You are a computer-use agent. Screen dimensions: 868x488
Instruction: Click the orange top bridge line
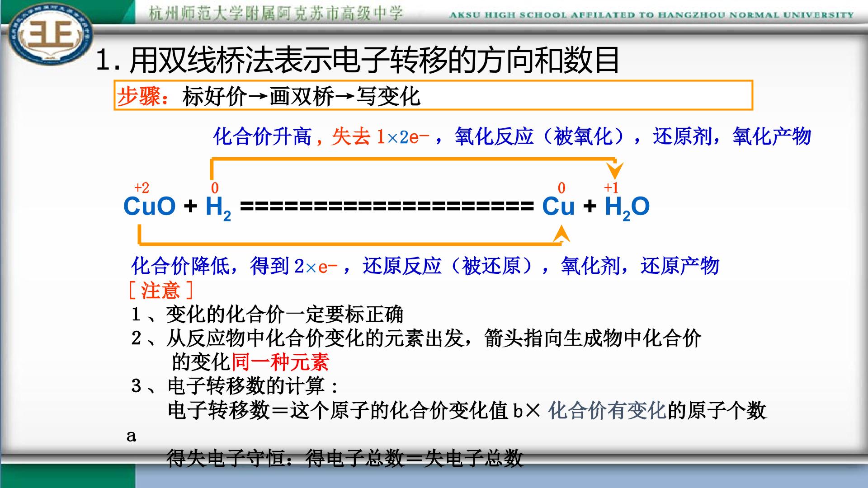point(413,159)
